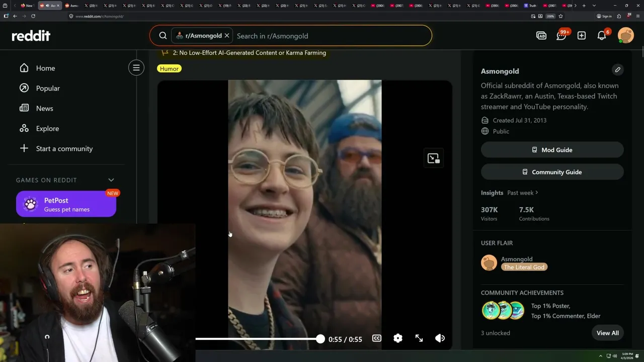644x362 pixels.
Task: Go forward in the browser
Action: (24, 16)
